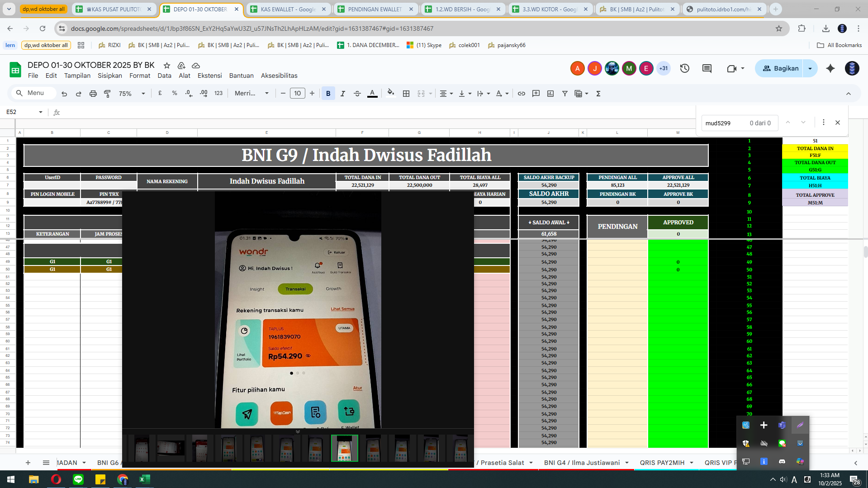Decrease decimal places icon
Image resolution: width=868 pixels, height=488 pixels.
tap(189, 93)
